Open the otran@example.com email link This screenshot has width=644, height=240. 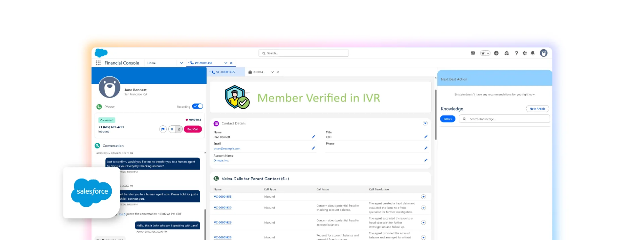(x=227, y=148)
